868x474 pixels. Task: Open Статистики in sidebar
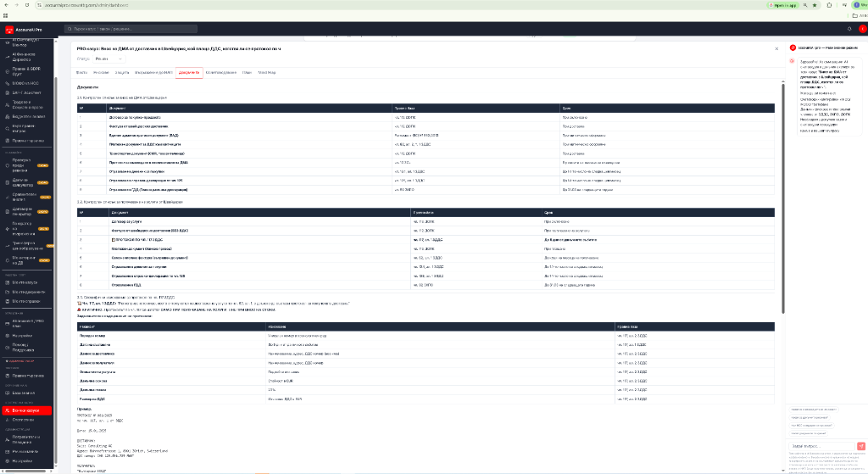[x=25, y=420]
